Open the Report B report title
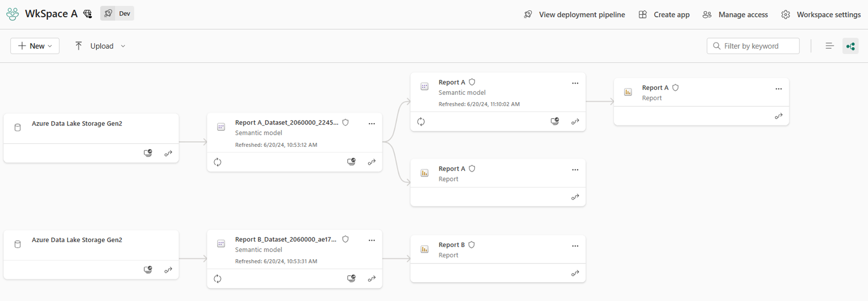 point(452,245)
